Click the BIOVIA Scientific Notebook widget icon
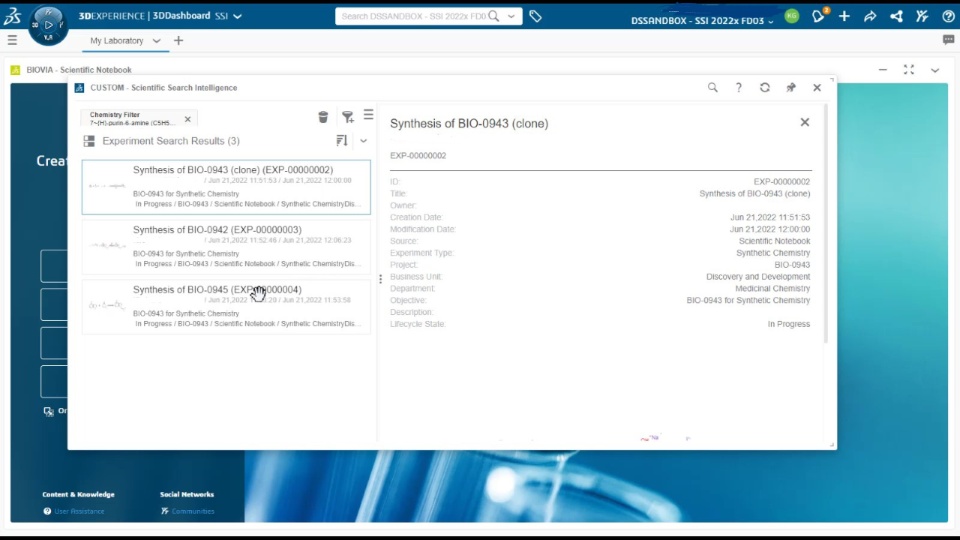960x540 pixels. click(x=15, y=70)
